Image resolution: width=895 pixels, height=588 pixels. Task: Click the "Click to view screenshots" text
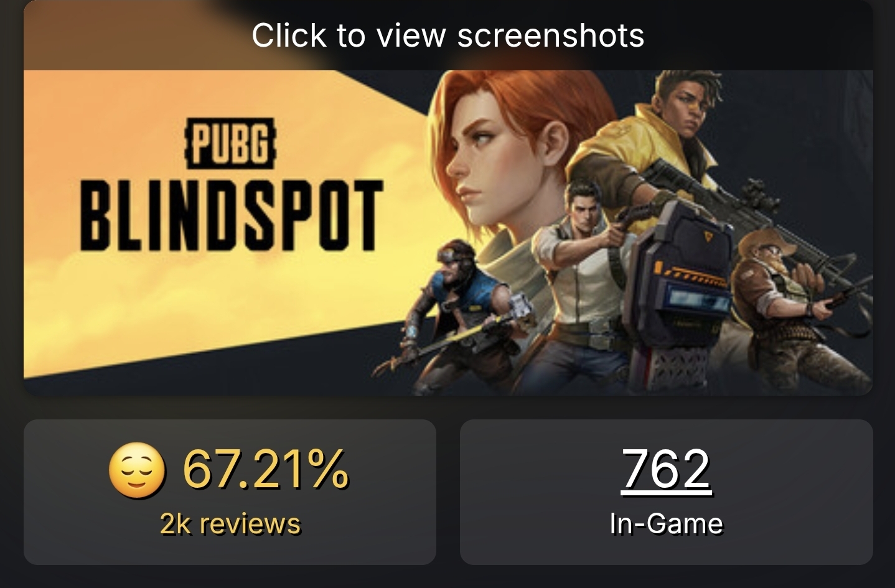447,35
